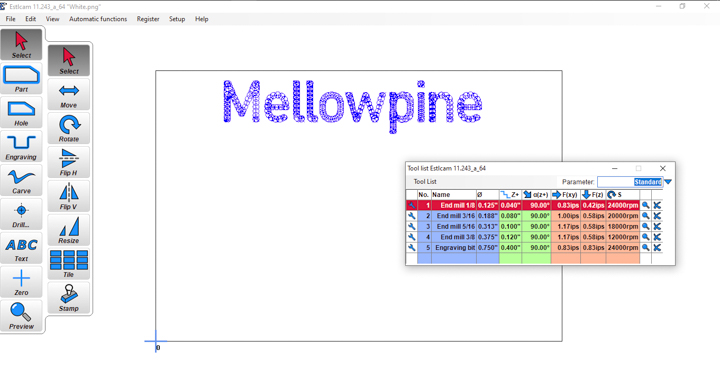The height and width of the screenshot is (386, 720).
Task: Click the Parameter input field
Action: pyautogui.click(x=630, y=182)
